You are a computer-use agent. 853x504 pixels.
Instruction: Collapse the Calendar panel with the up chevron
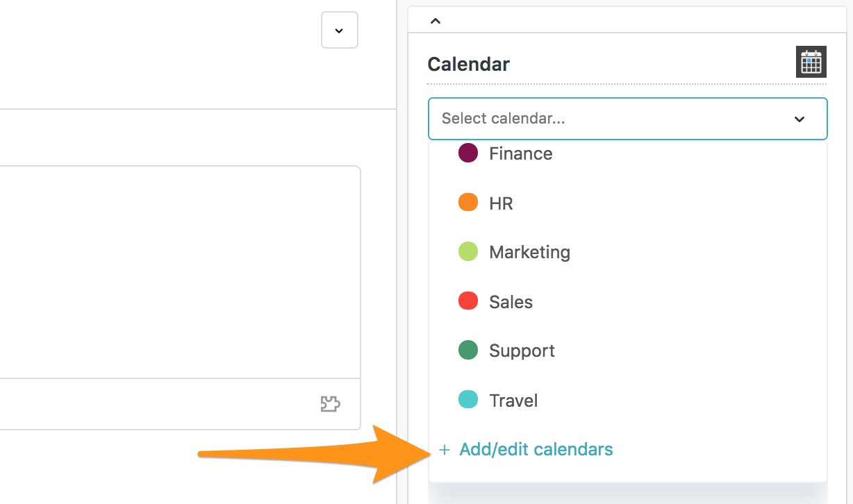(x=436, y=21)
